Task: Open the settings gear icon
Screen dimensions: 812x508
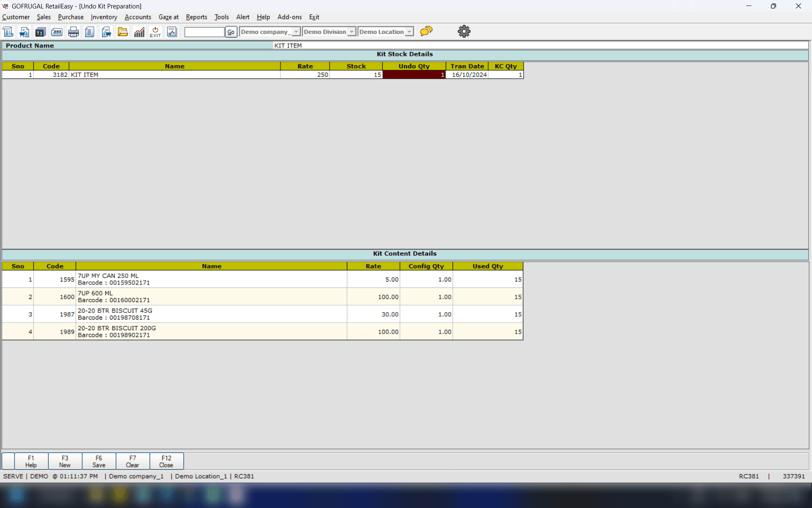Action: pyautogui.click(x=464, y=31)
